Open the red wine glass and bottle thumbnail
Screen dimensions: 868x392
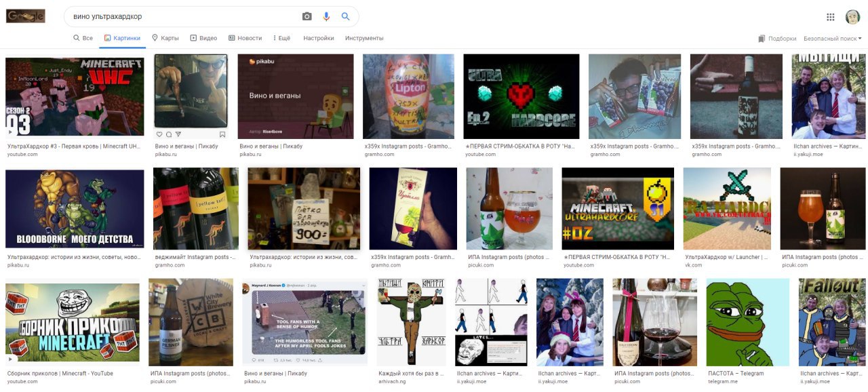654,322
